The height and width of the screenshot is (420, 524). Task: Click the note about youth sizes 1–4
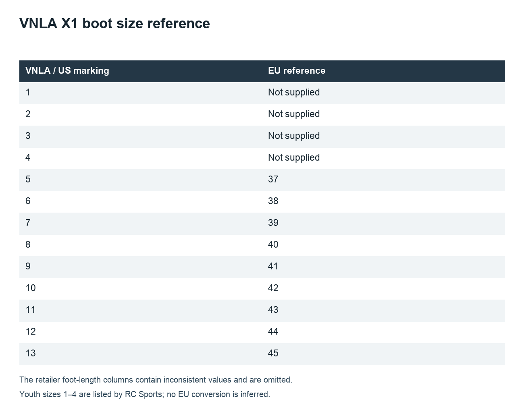point(145,394)
